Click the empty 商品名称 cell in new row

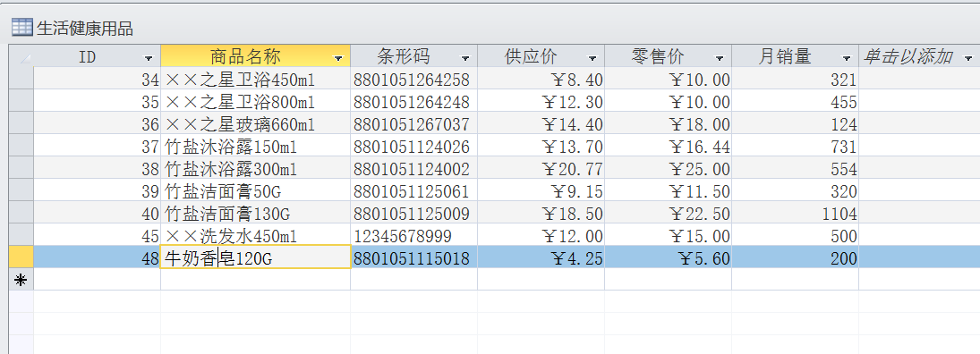pos(255,280)
